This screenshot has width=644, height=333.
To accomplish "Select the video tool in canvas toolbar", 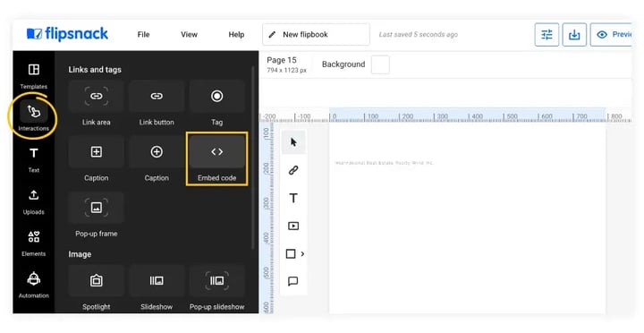I will (x=293, y=226).
